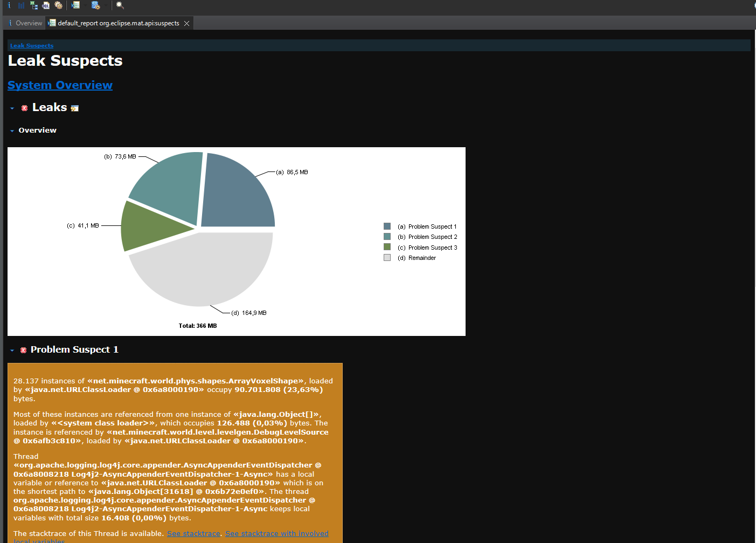
Task: Open the Query Browser dropdown arrow
Action: 105,5
